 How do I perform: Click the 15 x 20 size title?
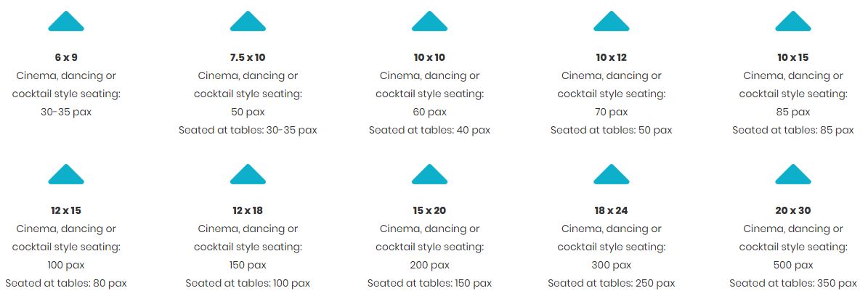point(429,210)
